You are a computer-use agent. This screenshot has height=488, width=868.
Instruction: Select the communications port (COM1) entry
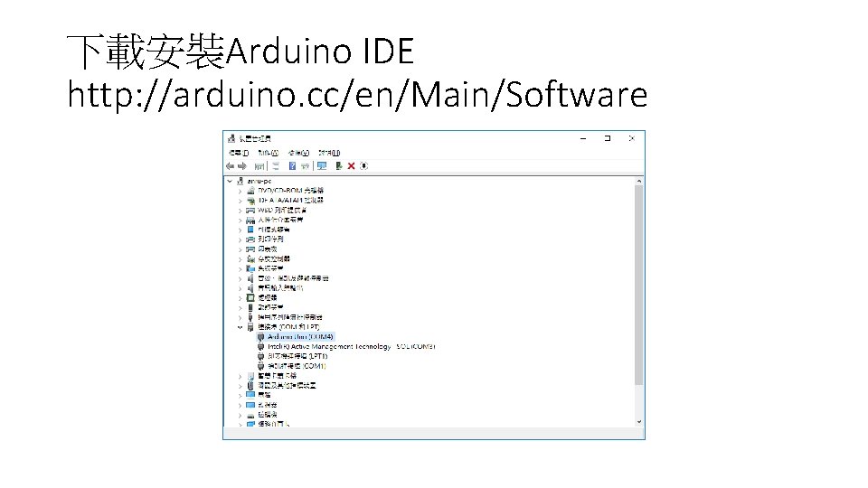coord(297,366)
